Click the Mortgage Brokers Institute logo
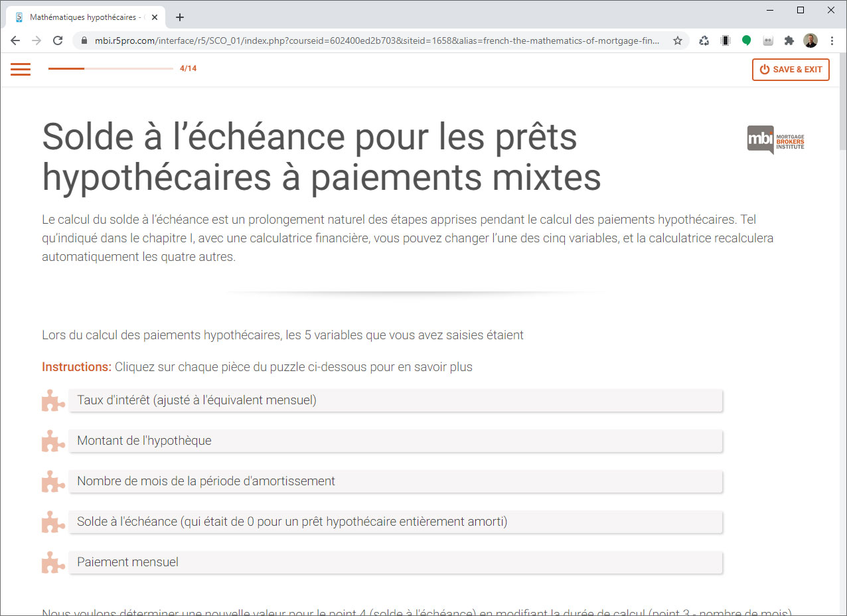Viewport: 847px width, 616px height. 775,139
